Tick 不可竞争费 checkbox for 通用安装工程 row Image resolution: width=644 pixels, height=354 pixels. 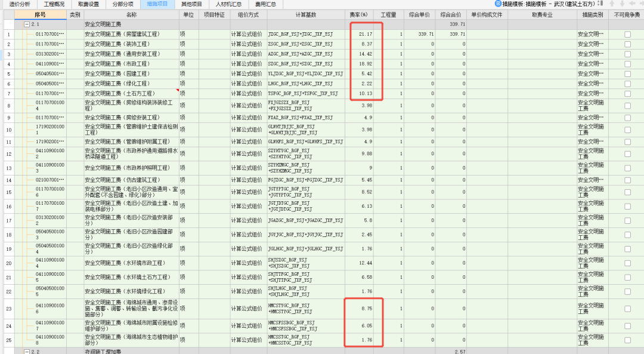[627, 54]
